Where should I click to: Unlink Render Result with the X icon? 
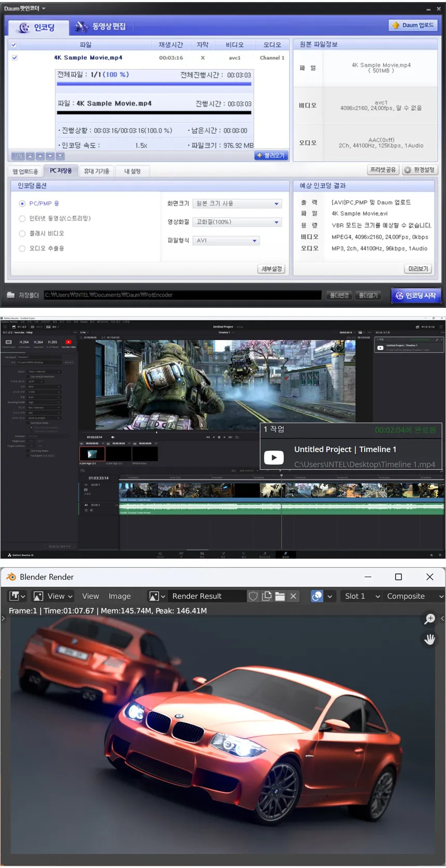(293, 596)
